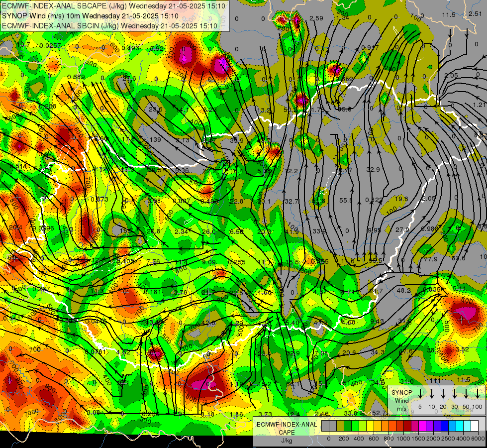Image resolution: width=487 pixels, height=448 pixels.
Task: Click the SYNOP wind arrow above 50
Action: point(466,393)
